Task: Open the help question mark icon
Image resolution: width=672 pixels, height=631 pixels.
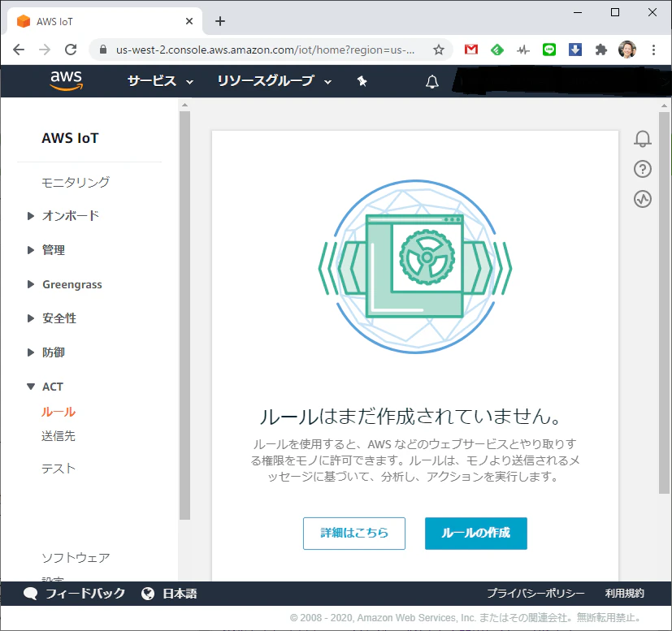Action: click(643, 169)
